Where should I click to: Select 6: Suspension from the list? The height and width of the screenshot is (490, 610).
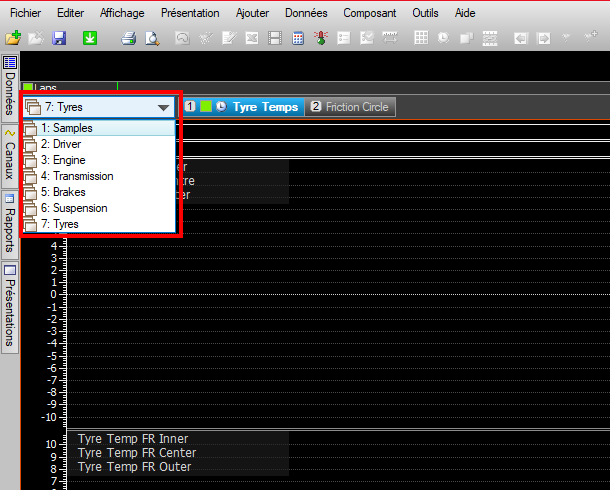[x=99, y=208]
